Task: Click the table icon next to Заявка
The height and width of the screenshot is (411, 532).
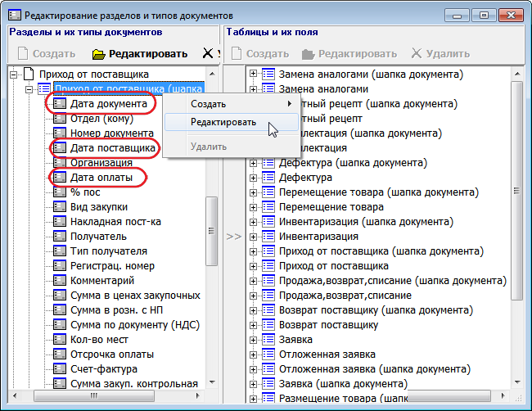Action: pyautogui.click(x=268, y=340)
